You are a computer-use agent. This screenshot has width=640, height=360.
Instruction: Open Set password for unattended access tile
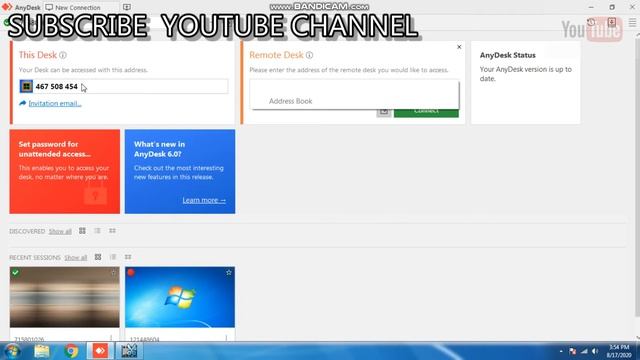click(x=65, y=171)
